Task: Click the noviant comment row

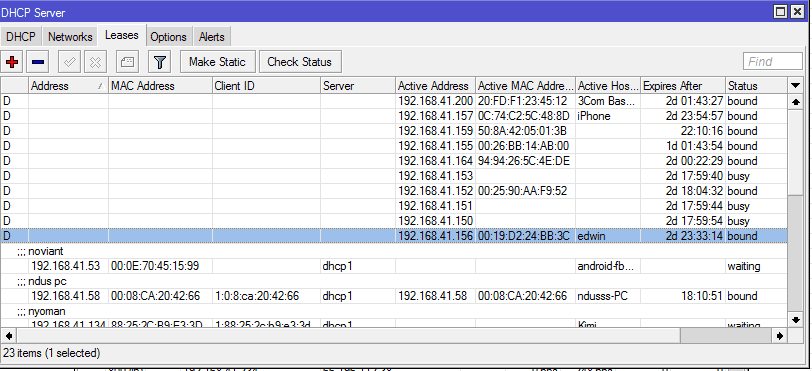Action: 394,251
